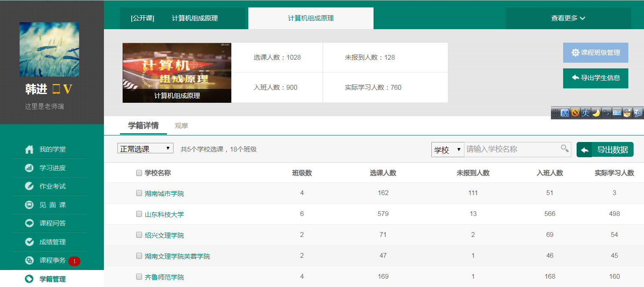Screen dimensions: 644x287
Task: Click the search magnifier icon in school field
Action: click(x=564, y=149)
